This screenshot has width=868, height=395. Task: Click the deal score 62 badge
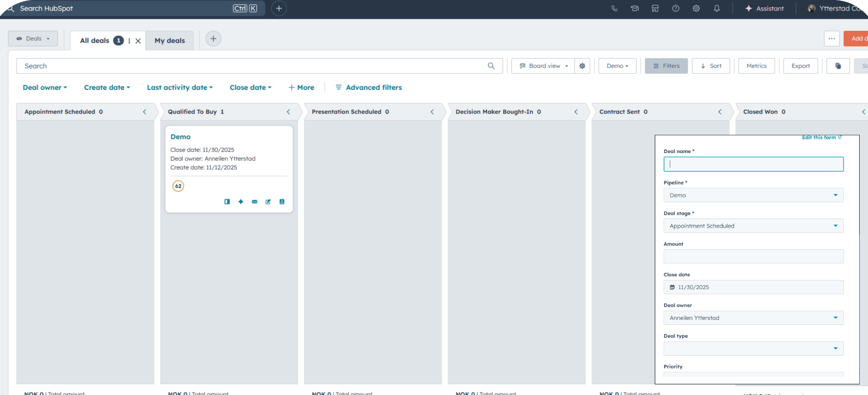click(178, 186)
